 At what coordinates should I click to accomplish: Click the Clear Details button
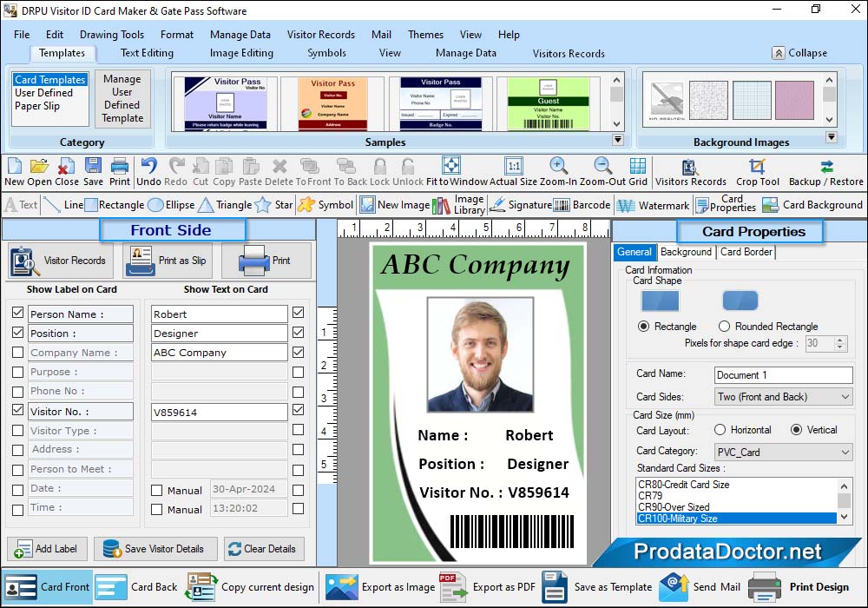(264, 549)
